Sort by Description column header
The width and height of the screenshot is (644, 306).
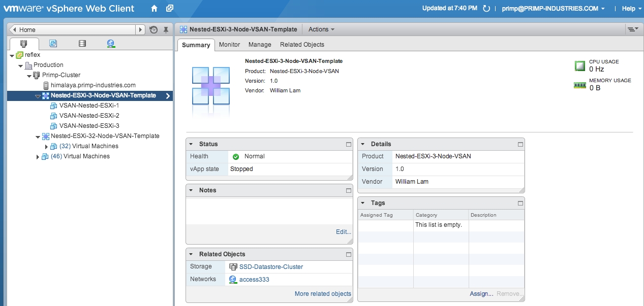point(496,215)
